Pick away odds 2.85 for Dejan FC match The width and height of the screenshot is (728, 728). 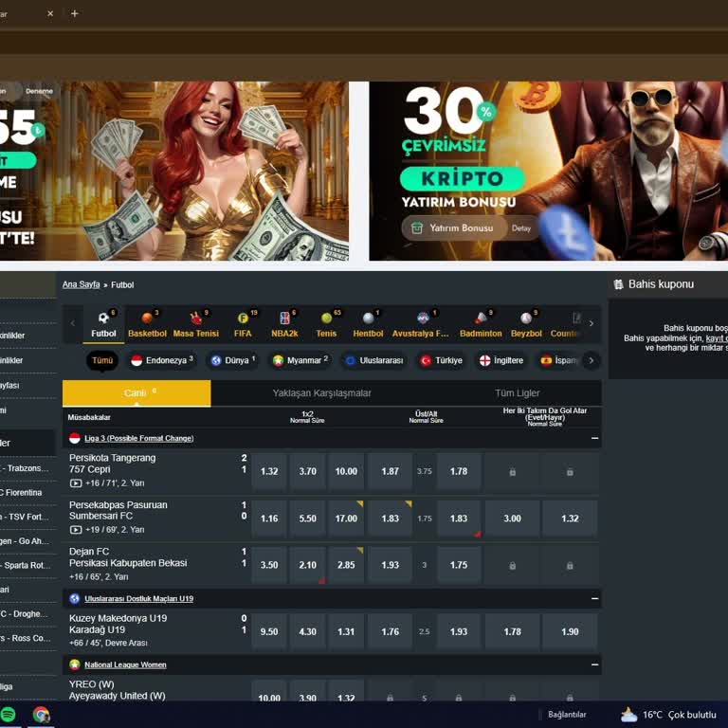pyautogui.click(x=346, y=565)
